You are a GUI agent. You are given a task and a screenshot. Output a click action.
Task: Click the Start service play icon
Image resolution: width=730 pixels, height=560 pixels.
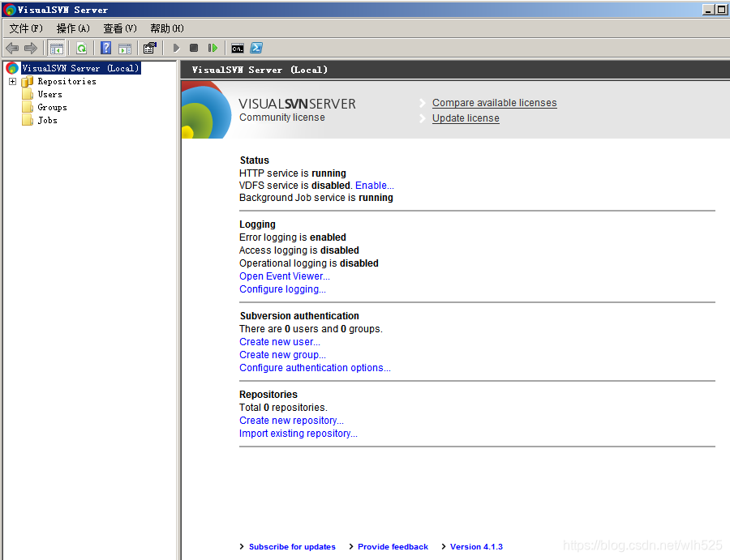[x=176, y=48]
